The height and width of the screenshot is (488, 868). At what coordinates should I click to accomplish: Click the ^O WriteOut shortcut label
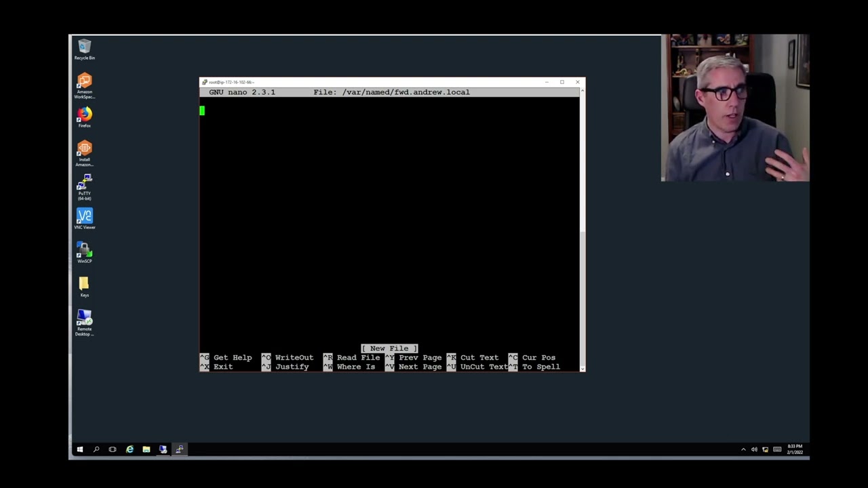[288, 358]
